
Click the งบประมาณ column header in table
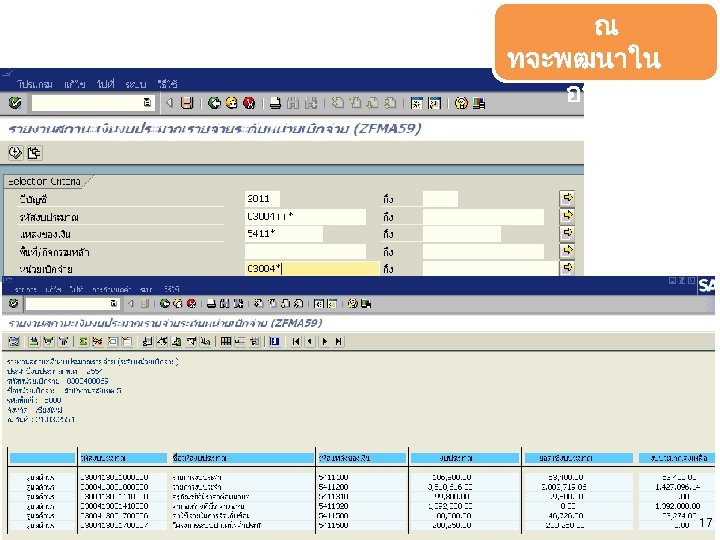tap(465, 458)
